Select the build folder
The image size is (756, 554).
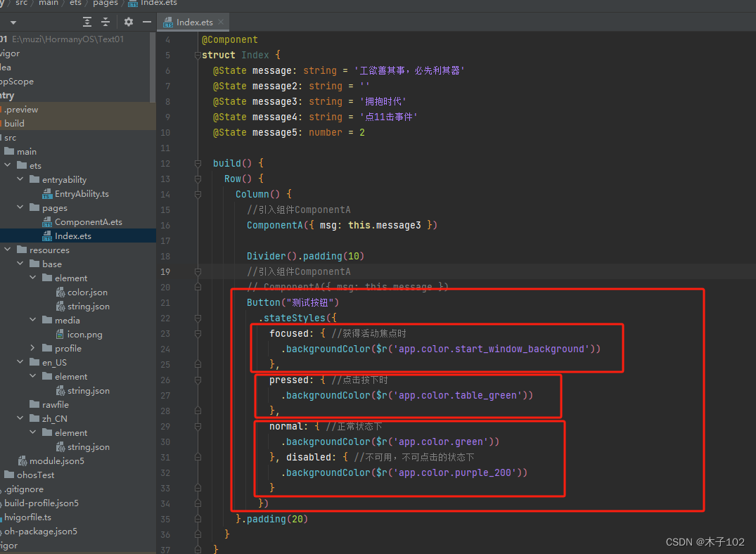coord(15,124)
